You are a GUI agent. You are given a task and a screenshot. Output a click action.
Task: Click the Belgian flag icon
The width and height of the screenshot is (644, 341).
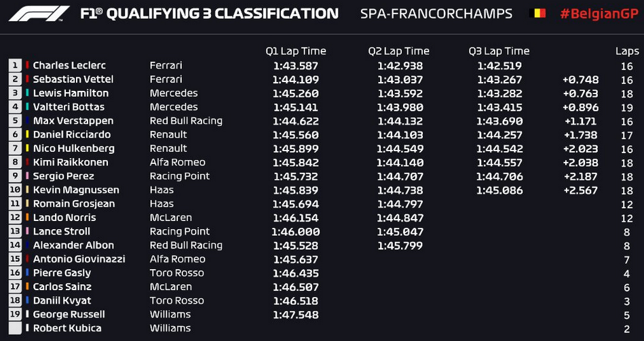pos(537,13)
